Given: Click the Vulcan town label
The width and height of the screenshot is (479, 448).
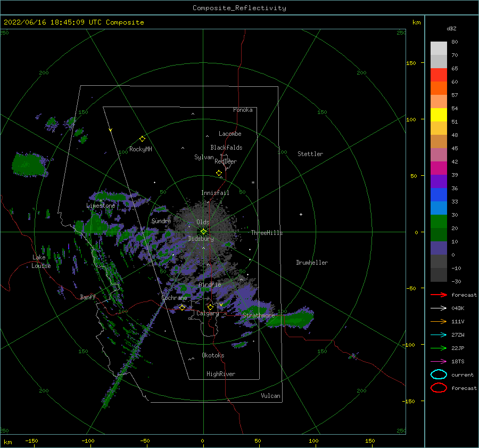Looking at the screenshot, I should point(271,396).
